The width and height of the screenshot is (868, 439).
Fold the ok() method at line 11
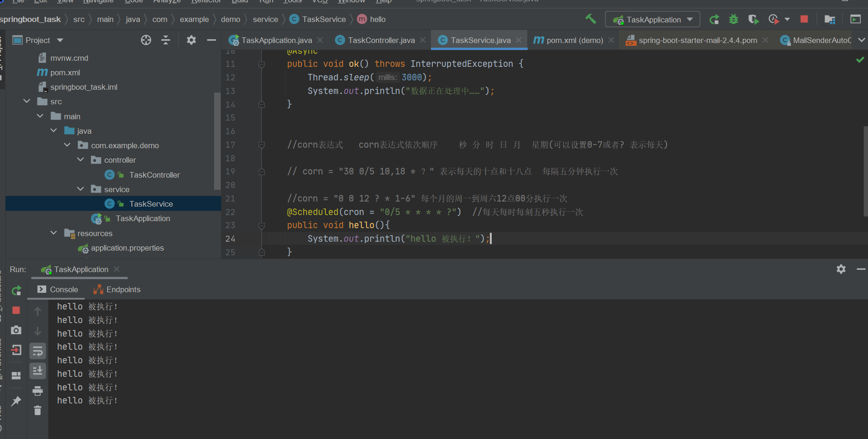point(262,64)
